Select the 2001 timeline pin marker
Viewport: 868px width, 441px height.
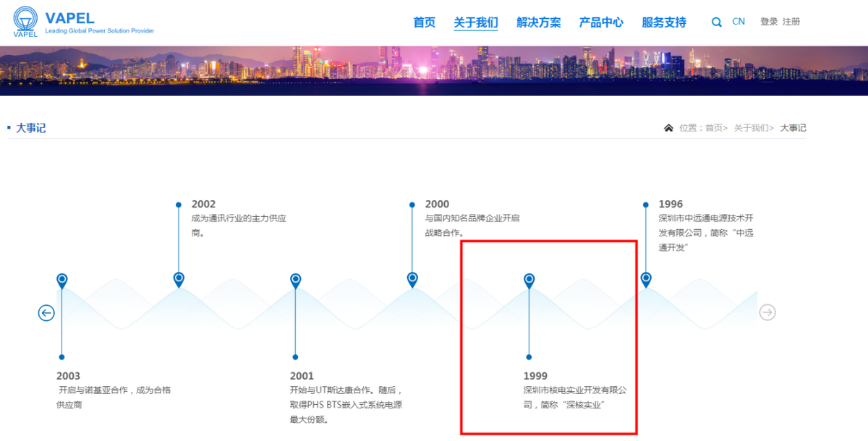tap(295, 280)
